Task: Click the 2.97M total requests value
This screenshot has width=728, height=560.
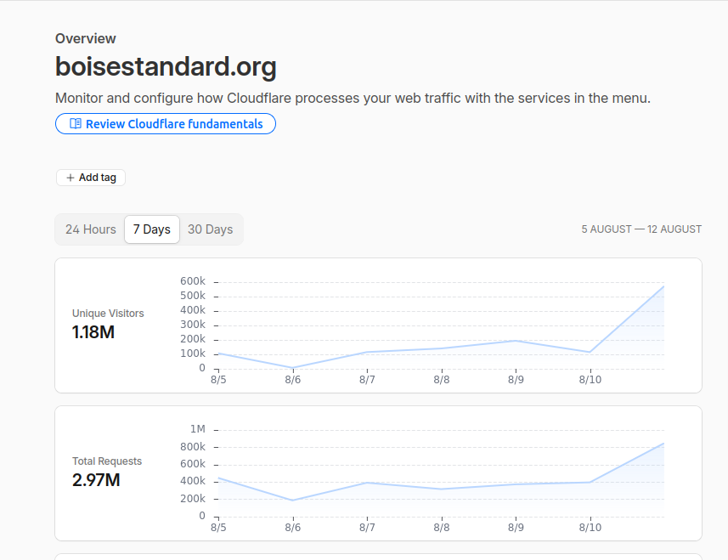Action: pyautogui.click(x=96, y=480)
